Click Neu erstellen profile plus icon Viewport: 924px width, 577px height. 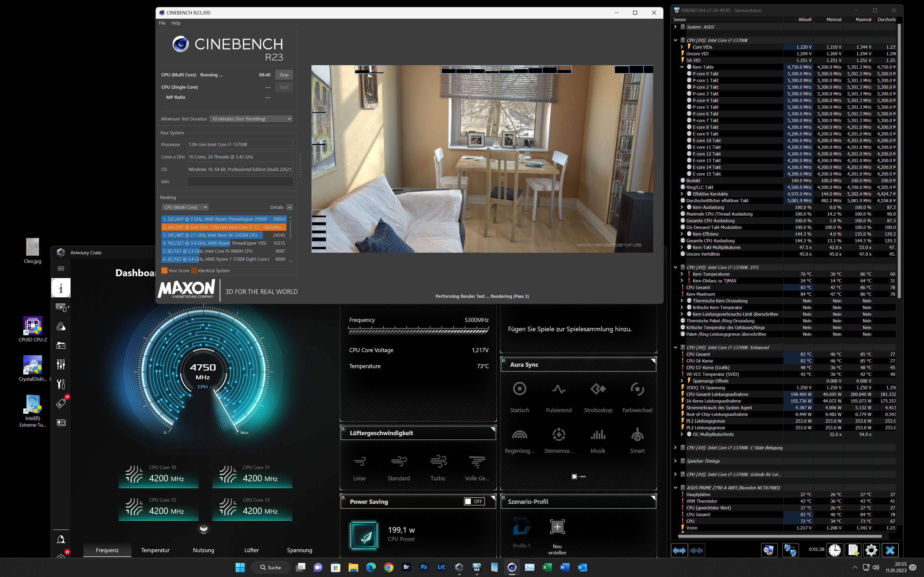557,527
